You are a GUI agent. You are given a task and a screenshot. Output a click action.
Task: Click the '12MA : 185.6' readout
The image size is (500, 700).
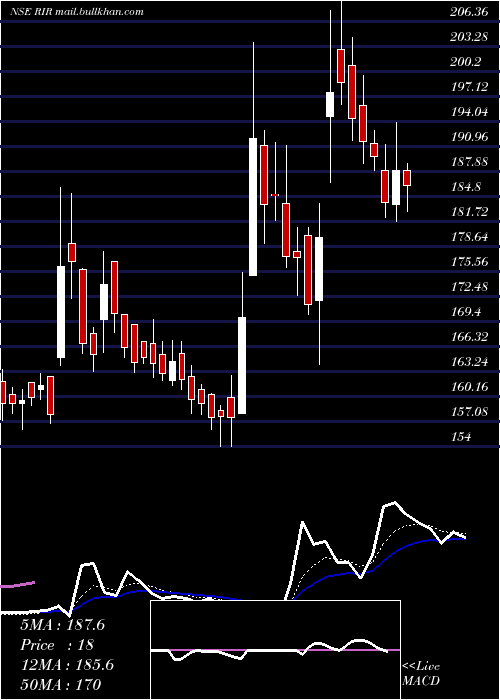point(67,665)
